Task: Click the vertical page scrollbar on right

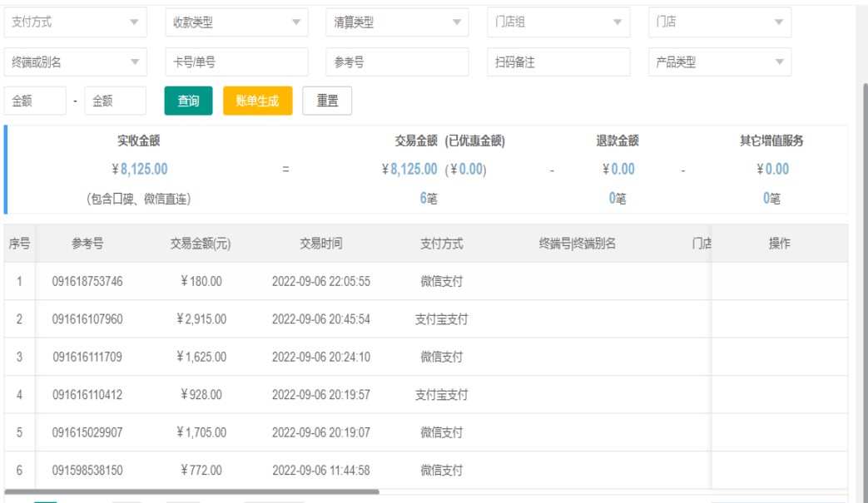Action: (862, 249)
